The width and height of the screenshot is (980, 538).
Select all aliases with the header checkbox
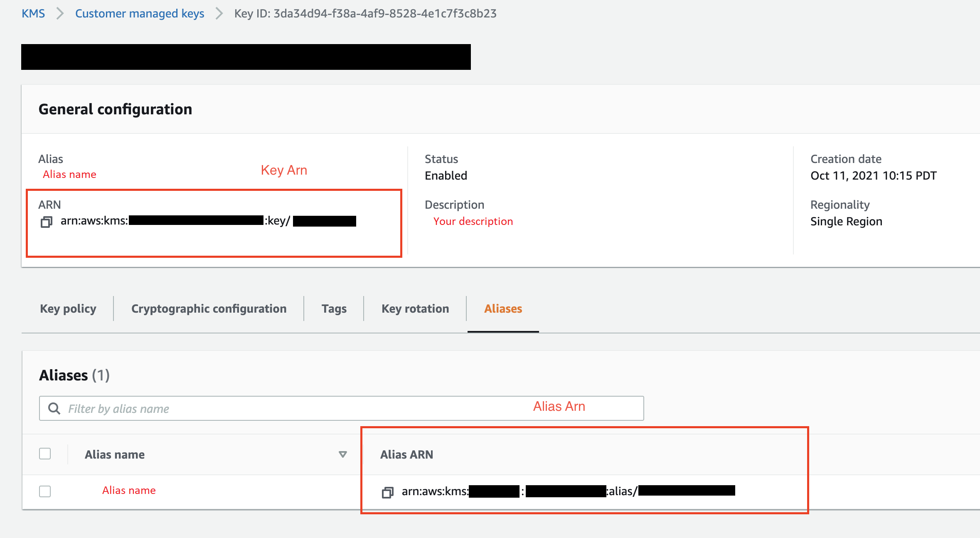tap(44, 454)
